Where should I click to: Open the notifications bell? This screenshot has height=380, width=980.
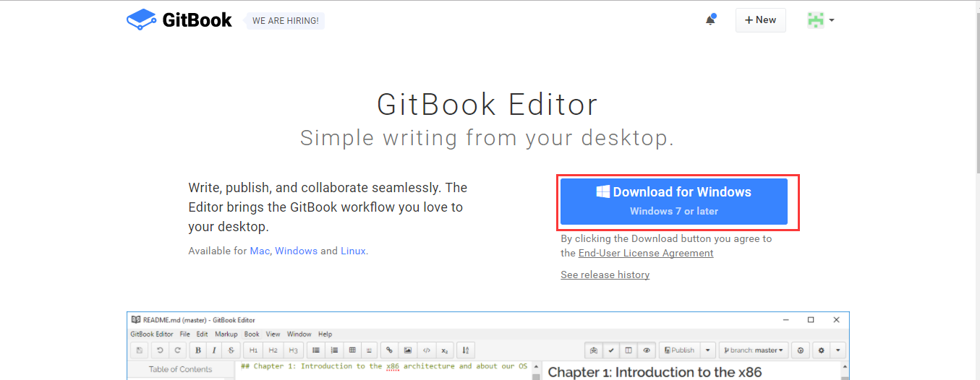point(710,20)
